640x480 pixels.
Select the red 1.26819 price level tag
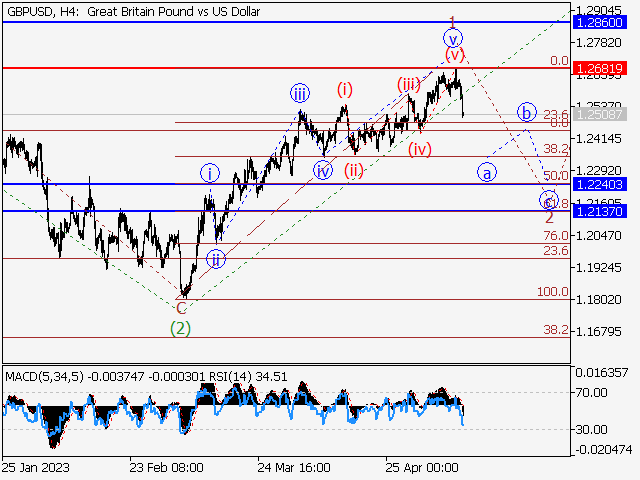[599, 68]
